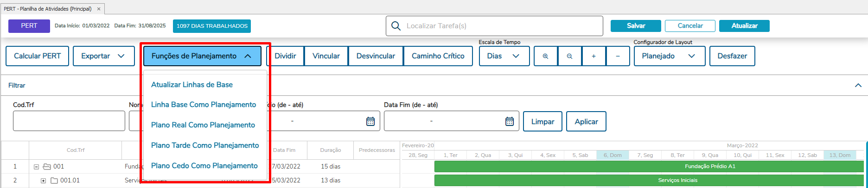This screenshot has height=188, width=868.
Task: Open calendar picker for Data Fim filter
Action: 509,121
